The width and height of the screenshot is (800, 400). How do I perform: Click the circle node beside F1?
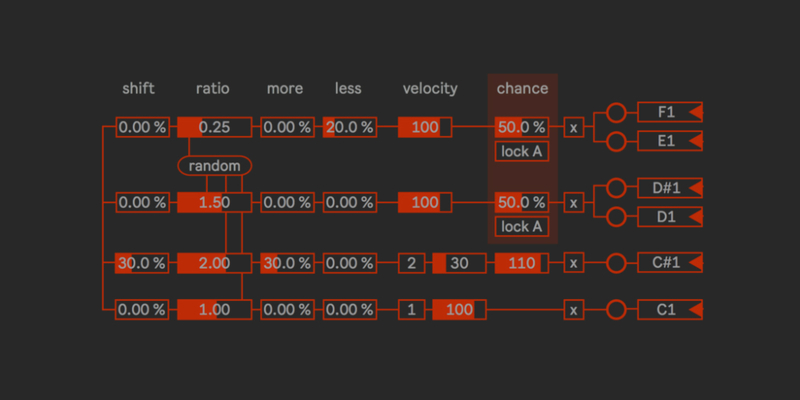point(616,112)
